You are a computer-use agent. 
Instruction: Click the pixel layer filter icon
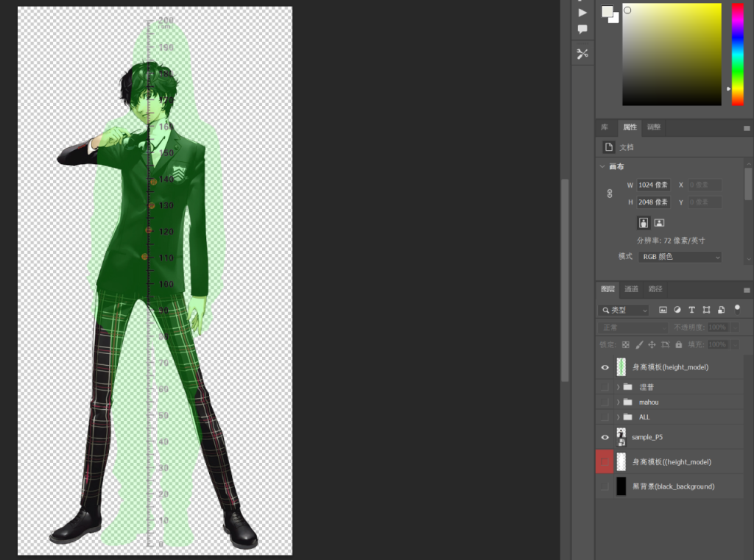click(x=663, y=310)
